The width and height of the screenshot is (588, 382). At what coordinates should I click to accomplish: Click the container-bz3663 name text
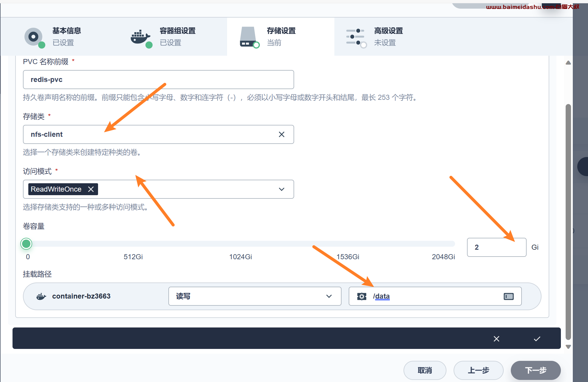pyautogui.click(x=81, y=296)
